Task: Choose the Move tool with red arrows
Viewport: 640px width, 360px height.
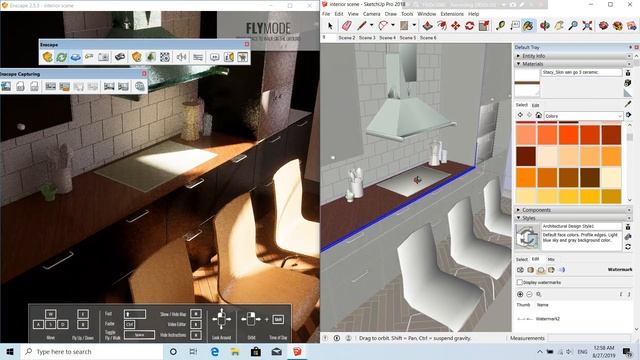Action: 456,26
